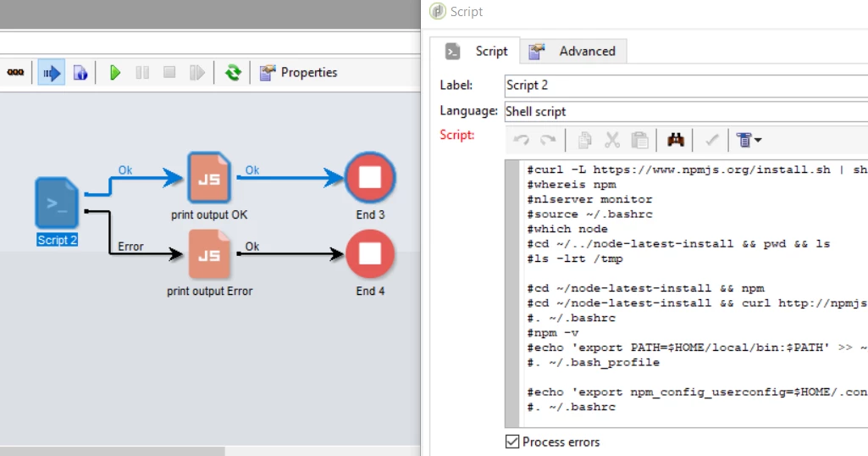Pause the workflow execution
Image resolution: width=868 pixels, height=456 pixels.
142,73
